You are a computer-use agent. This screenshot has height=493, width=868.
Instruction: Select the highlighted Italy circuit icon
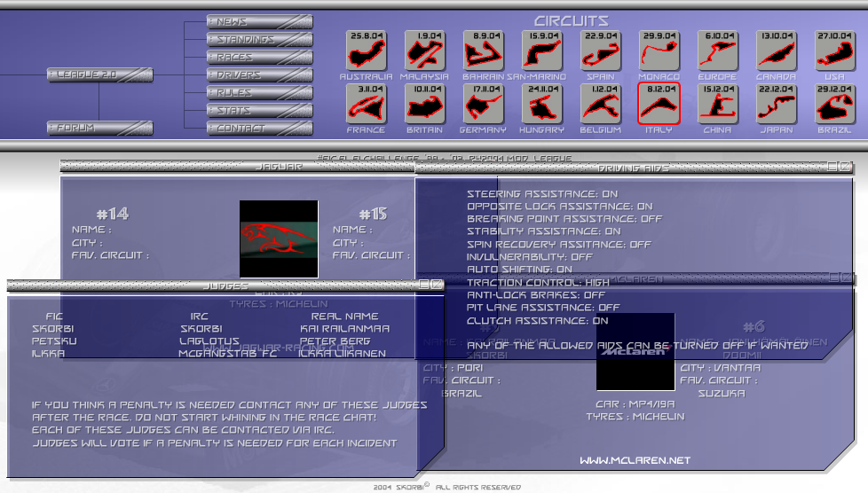click(659, 104)
